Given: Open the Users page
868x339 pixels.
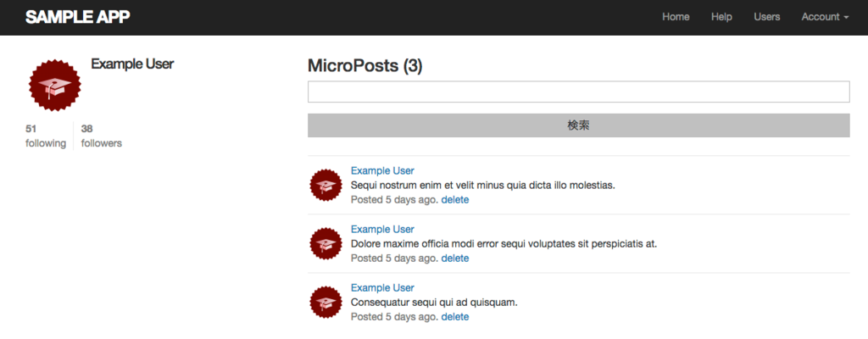Looking at the screenshot, I should coord(766,17).
